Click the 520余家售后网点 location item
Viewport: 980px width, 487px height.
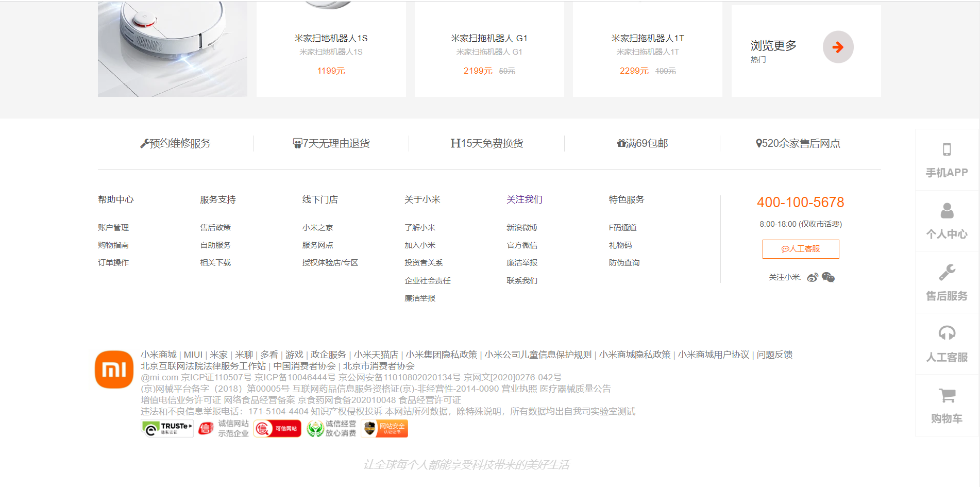click(798, 143)
